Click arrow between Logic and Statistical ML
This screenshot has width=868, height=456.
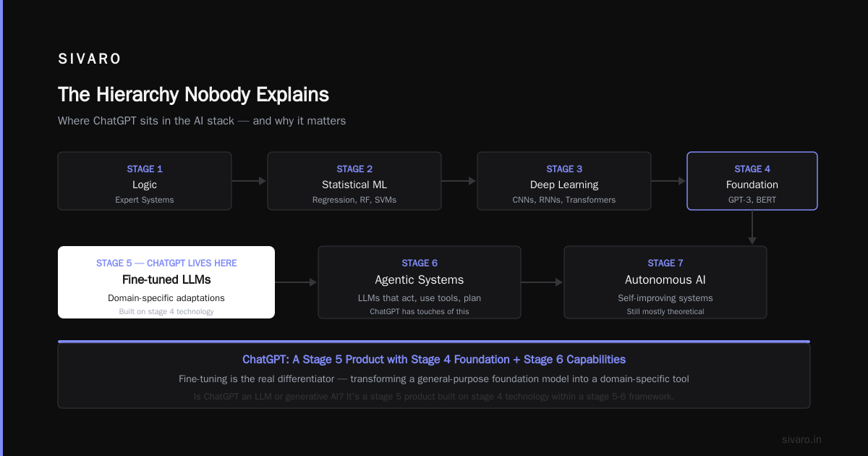(250, 181)
